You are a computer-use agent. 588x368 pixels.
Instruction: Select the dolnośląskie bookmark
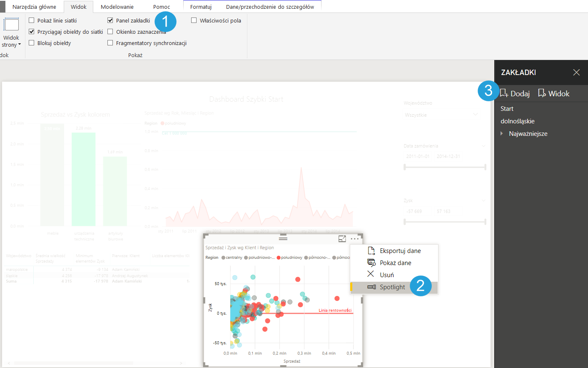pos(517,121)
